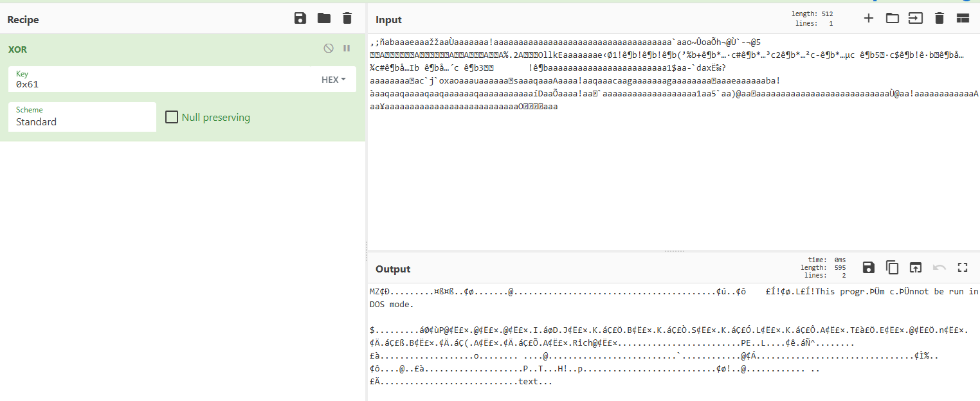Clear input and output trash icon
The height and width of the screenshot is (401, 980).
pos(939,19)
